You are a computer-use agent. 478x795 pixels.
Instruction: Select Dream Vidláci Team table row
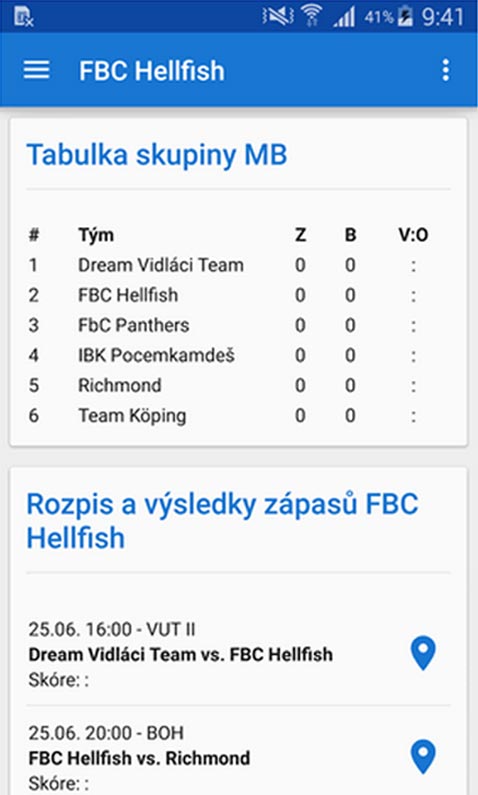tap(238, 265)
